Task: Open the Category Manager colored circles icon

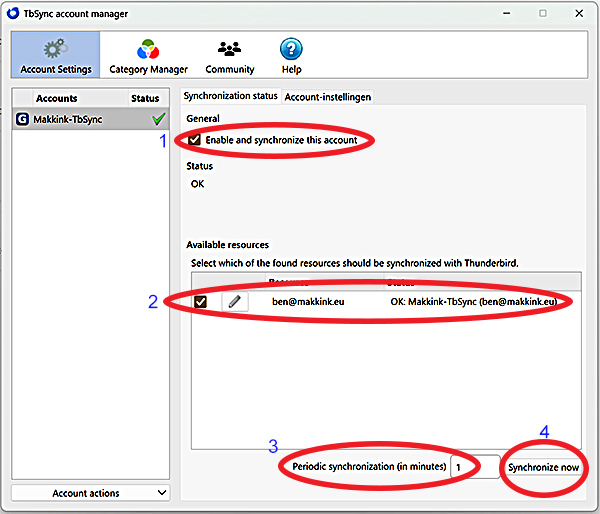Action: (x=148, y=49)
